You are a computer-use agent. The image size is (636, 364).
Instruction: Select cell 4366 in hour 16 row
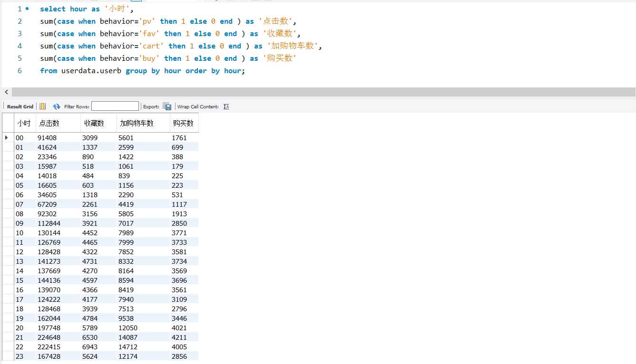[x=98, y=290]
